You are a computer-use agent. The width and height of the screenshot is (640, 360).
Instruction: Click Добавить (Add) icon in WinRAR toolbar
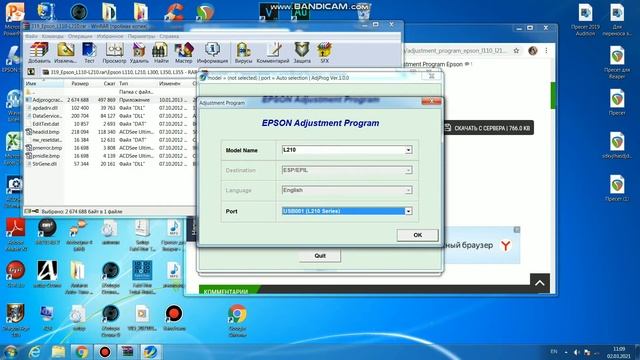[x=39, y=53]
